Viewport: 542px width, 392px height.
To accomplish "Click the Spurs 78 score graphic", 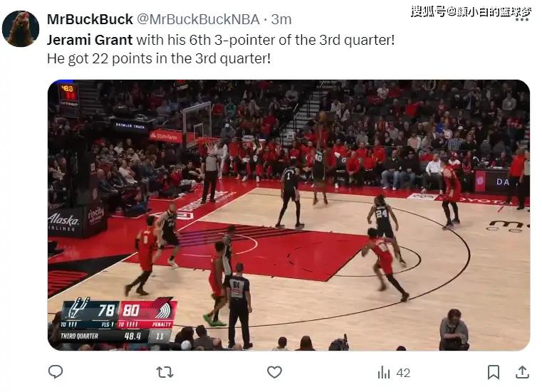I will [90, 310].
